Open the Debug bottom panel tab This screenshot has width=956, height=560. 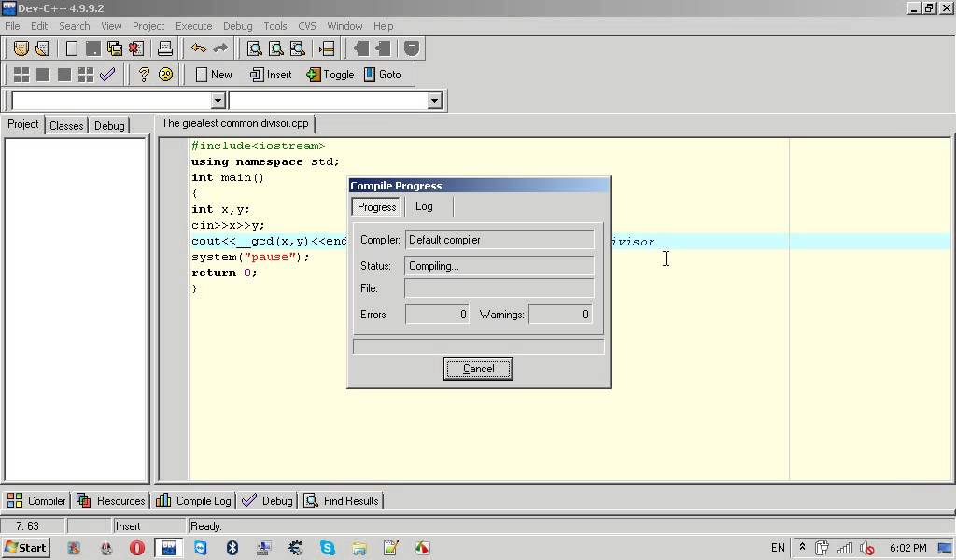[x=268, y=501]
